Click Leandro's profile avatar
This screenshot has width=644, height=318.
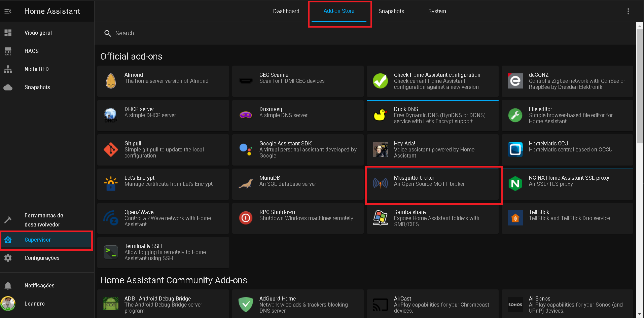(x=8, y=304)
